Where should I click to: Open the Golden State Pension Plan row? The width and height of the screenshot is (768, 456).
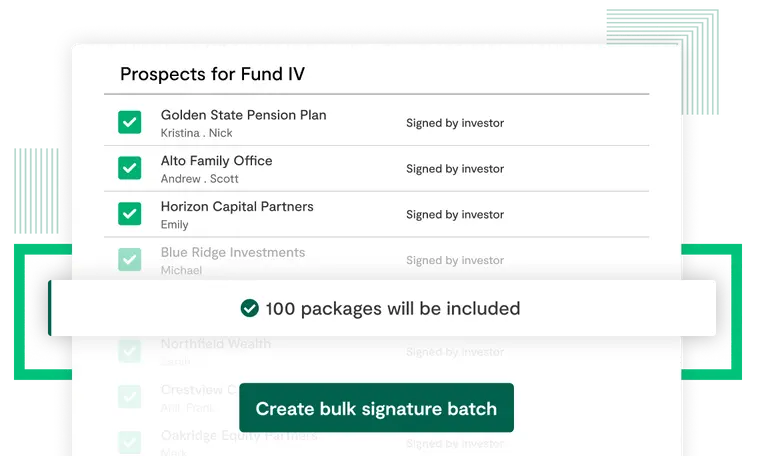click(243, 115)
